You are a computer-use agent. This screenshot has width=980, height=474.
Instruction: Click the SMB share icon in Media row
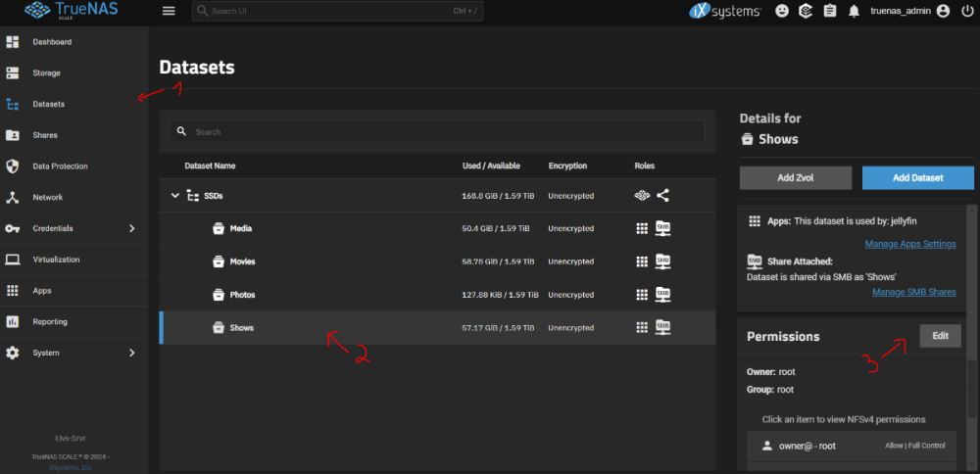point(663,228)
